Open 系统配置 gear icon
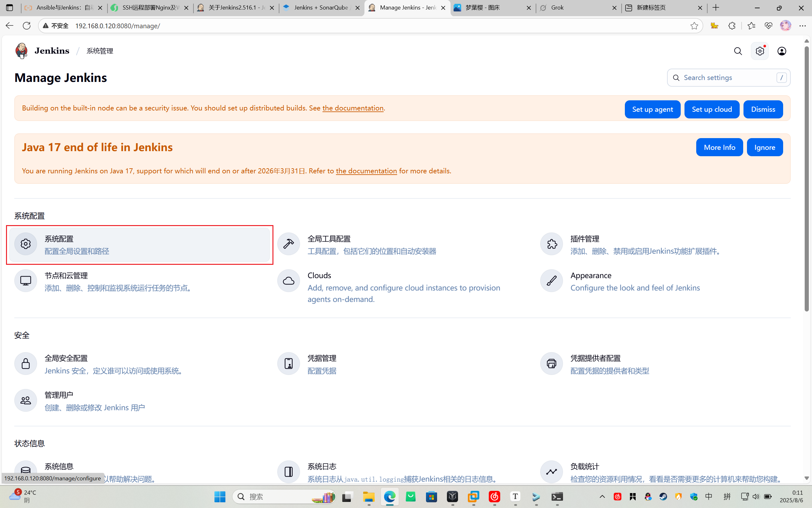The width and height of the screenshot is (812, 508). [x=25, y=244]
